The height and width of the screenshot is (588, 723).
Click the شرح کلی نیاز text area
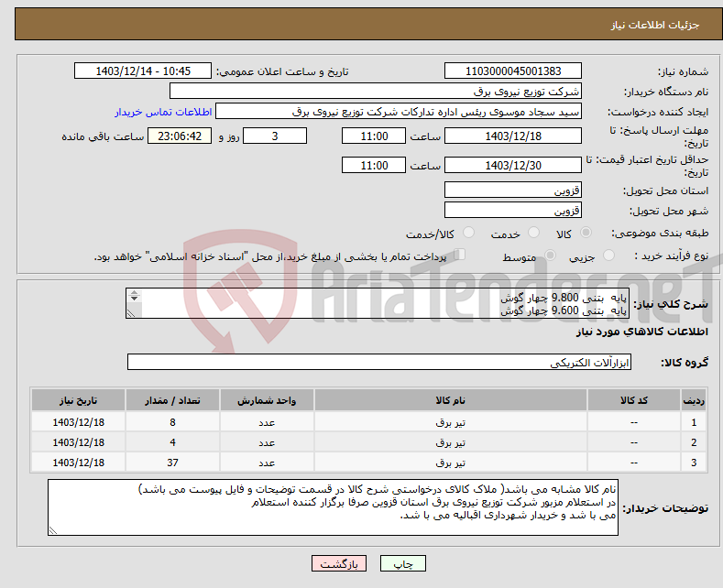[378, 303]
